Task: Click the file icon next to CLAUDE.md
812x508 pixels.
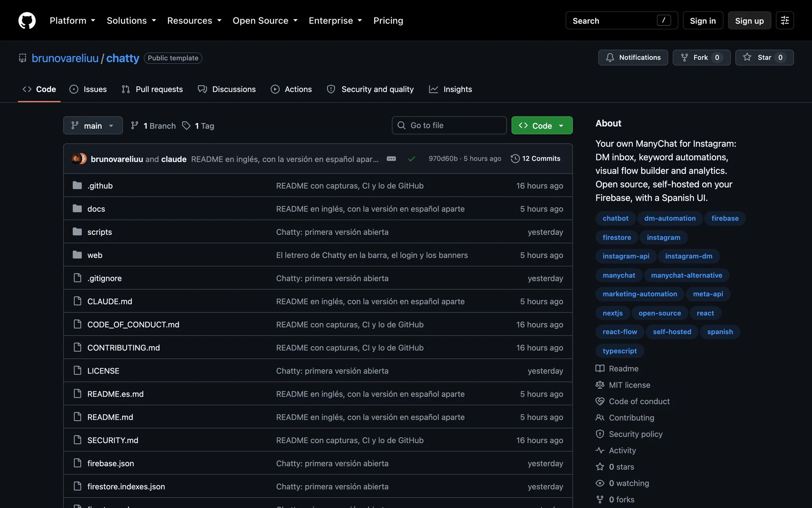Action: 77,301
